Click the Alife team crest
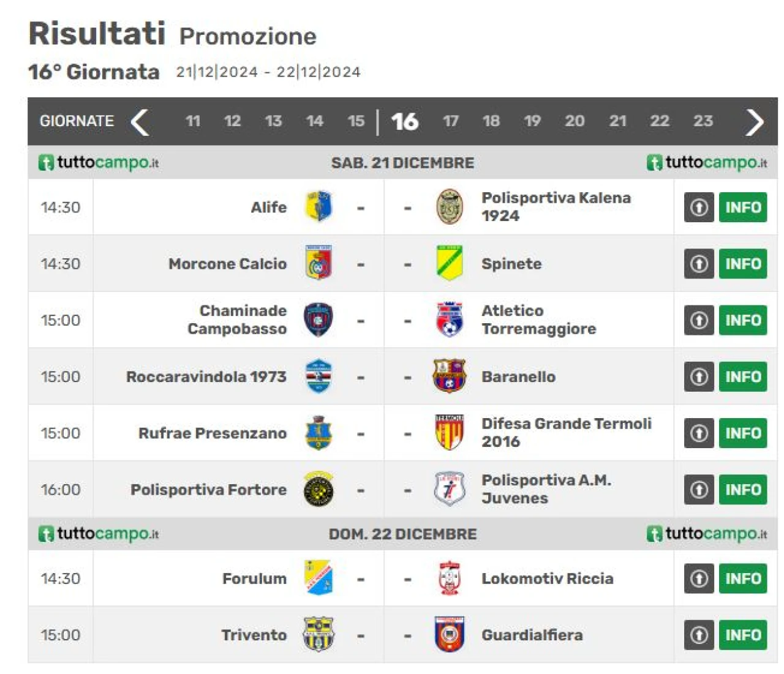Screen dimensions: 784x674 (318, 206)
